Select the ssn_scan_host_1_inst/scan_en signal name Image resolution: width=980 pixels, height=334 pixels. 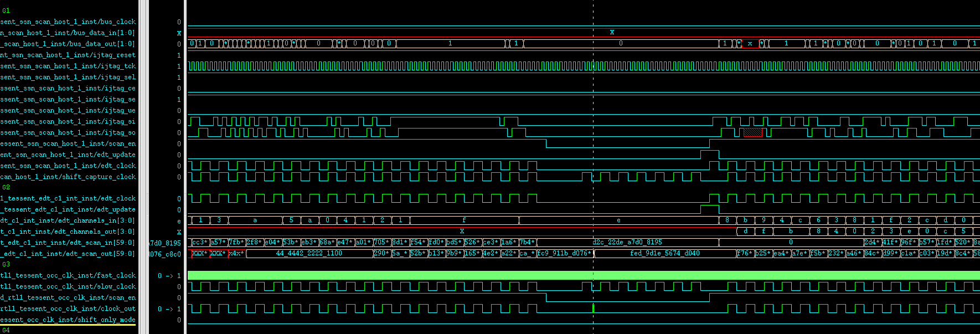68,143
